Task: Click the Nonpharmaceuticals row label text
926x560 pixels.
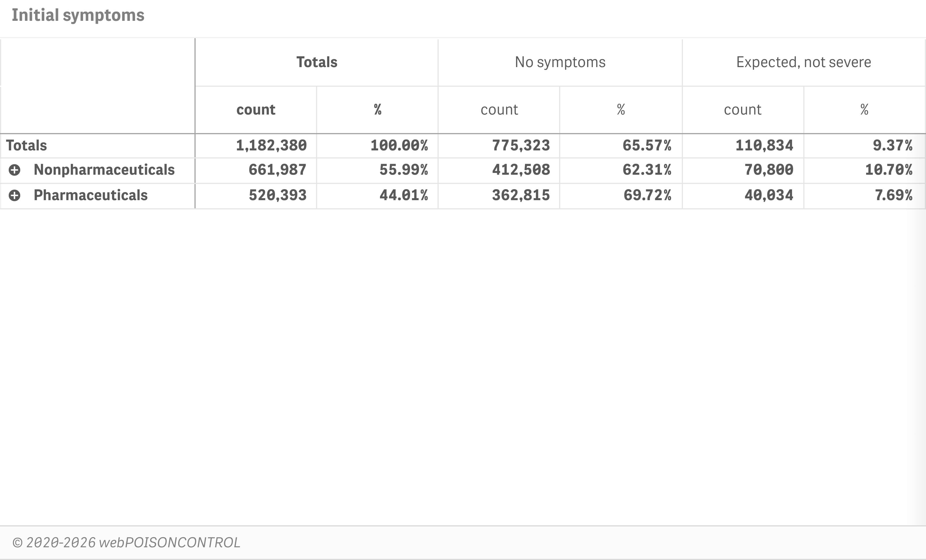Action: tap(104, 170)
